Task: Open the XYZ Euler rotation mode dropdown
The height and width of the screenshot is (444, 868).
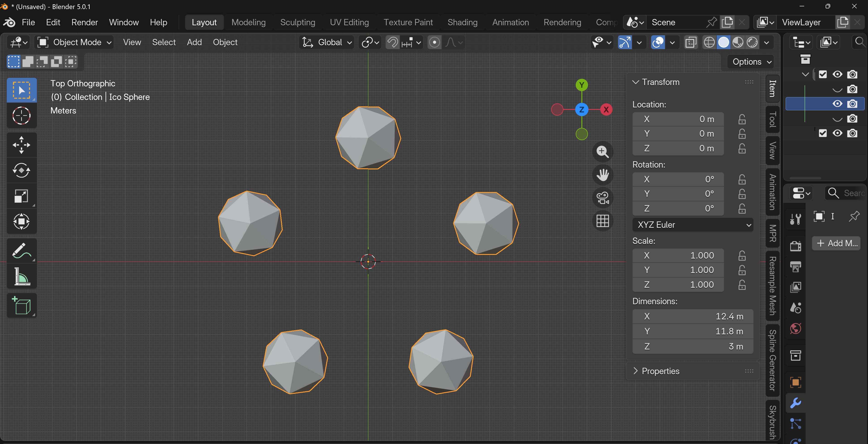Action: click(693, 225)
